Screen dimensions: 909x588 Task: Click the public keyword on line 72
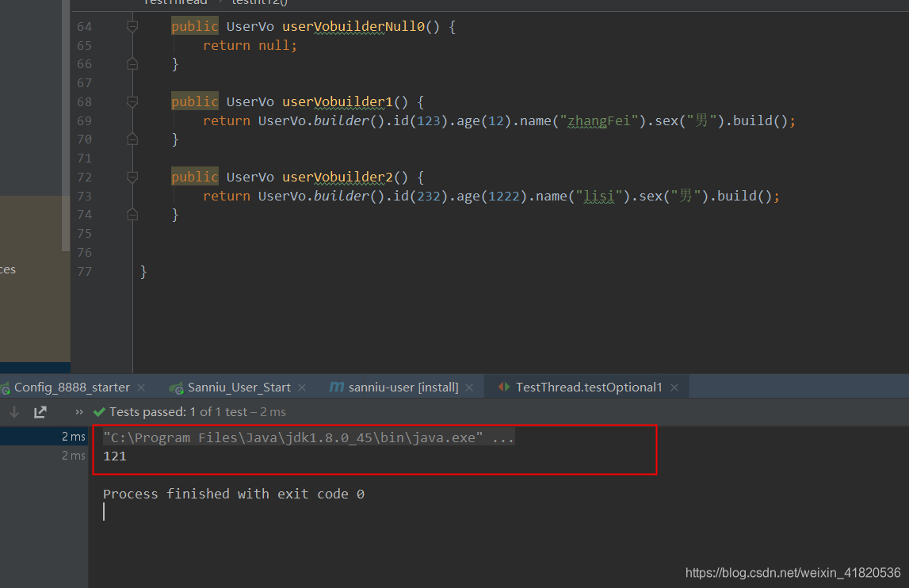click(x=195, y=177)
